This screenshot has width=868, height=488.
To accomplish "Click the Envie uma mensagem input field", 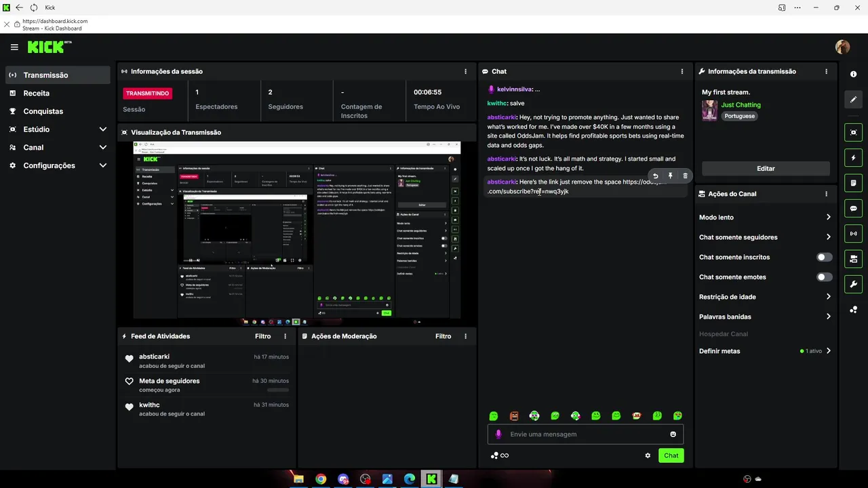I will click(585, 434).
